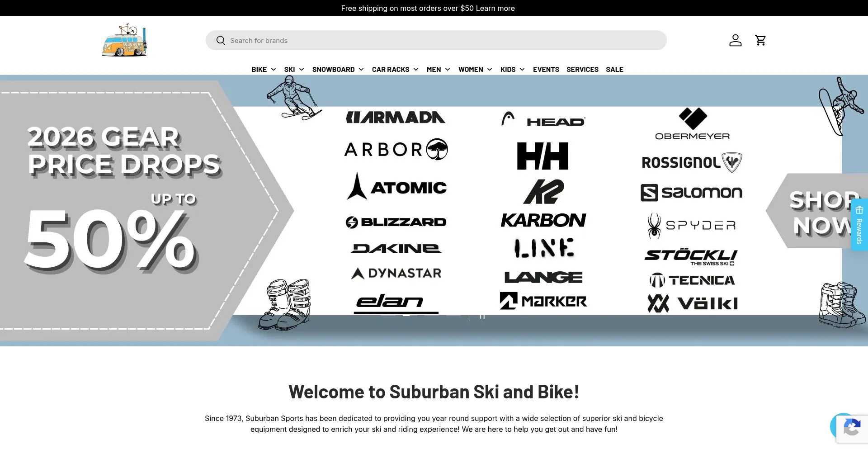Expand the CAR RACKS navigation dropdown
Screen dimensions: 868x449
[x=395, y=69]
